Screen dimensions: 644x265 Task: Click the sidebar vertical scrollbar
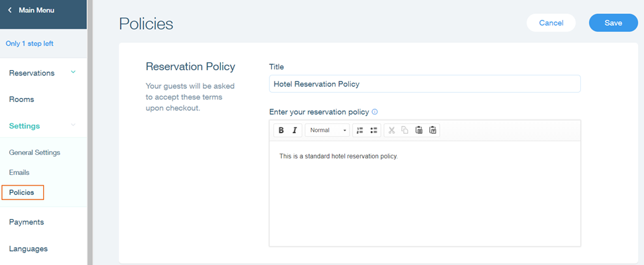click(x=90, y=132)
